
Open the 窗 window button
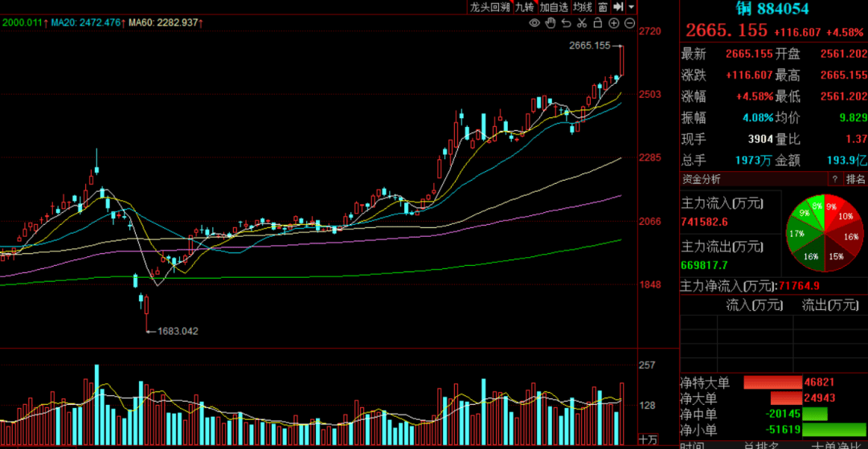[602, 6]
